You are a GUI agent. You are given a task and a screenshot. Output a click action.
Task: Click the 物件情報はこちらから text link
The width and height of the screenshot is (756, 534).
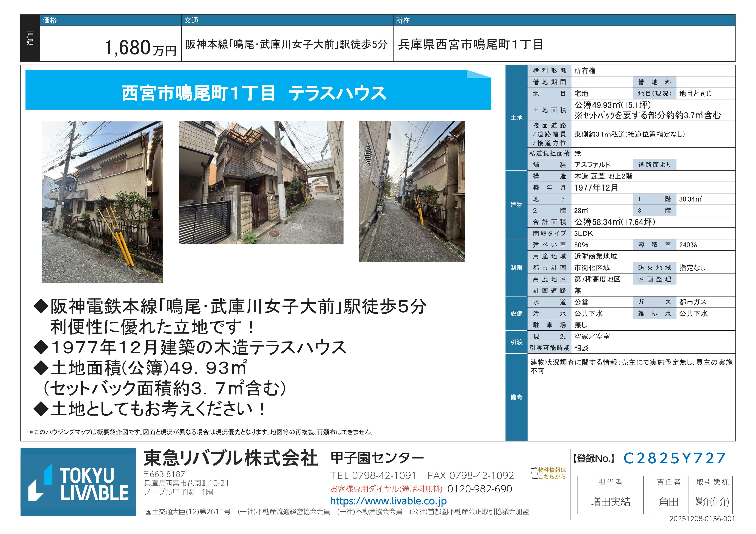pyautogui.click(x=552, y=473)
